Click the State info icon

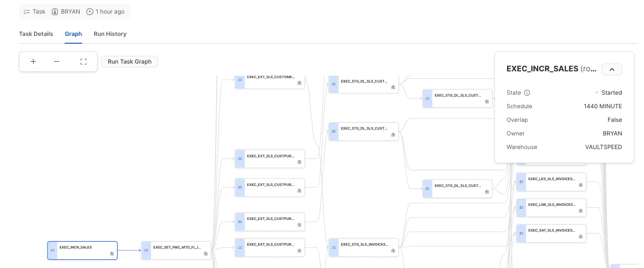click(527, 93)
